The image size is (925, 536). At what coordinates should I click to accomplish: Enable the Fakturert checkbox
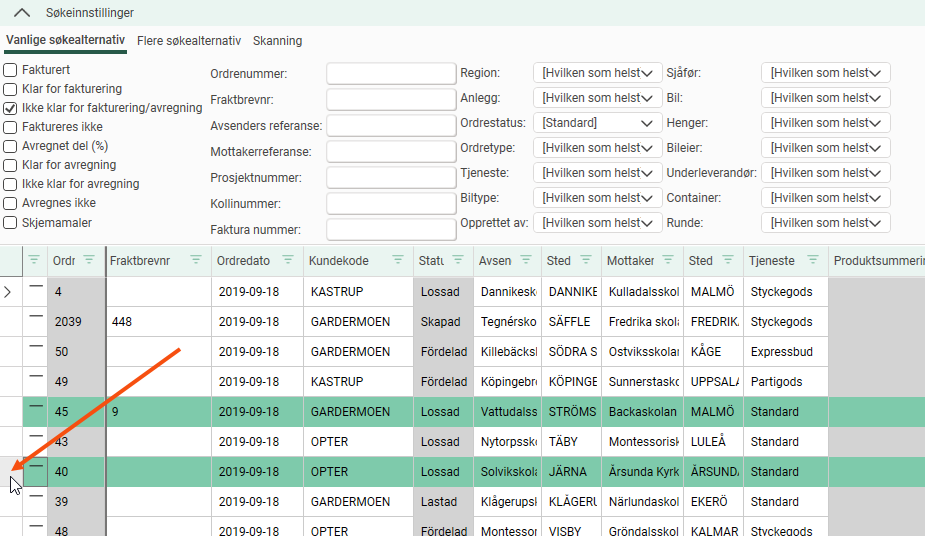(10, 70)
